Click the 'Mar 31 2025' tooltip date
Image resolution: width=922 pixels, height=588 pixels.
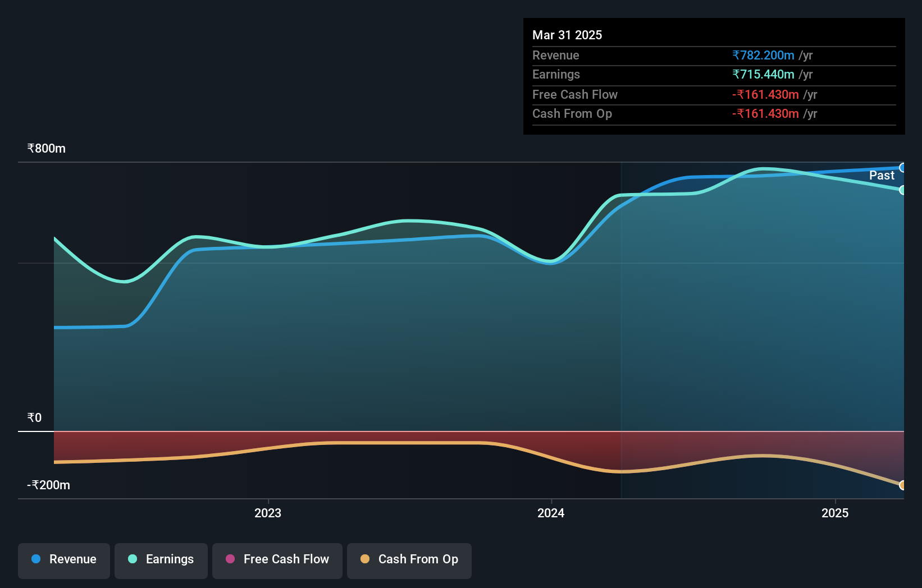(567, 35)
